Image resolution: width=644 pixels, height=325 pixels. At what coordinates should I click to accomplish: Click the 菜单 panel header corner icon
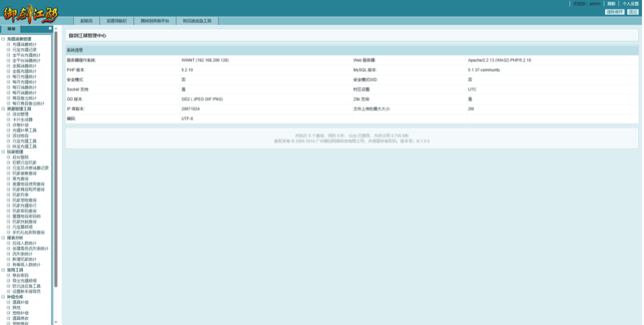50,29
